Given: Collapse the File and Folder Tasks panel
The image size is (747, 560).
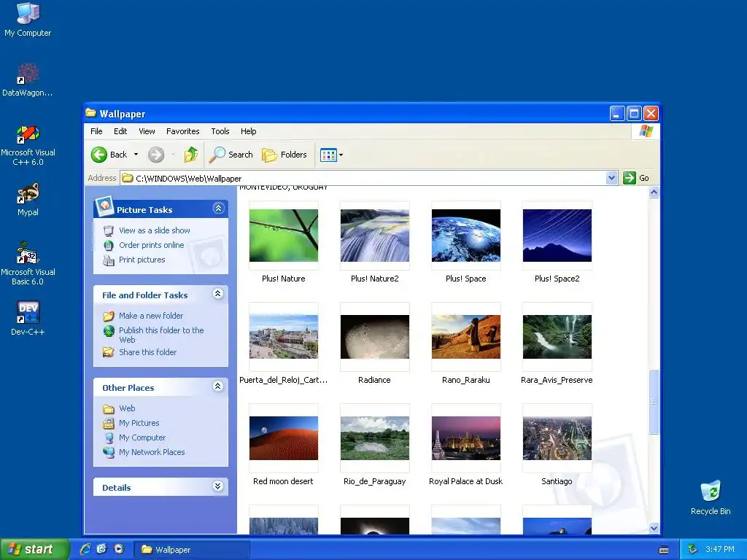Looking at the screenshot, I should pos(217,294).
